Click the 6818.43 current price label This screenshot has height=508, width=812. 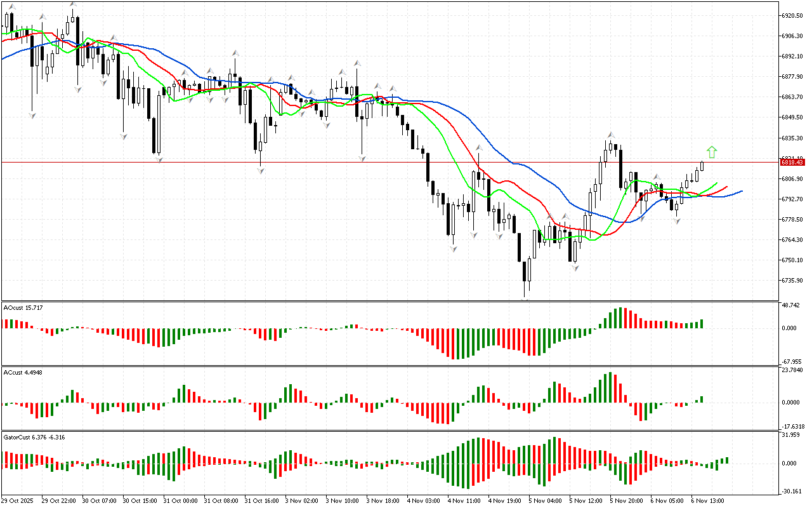(791, 163)
